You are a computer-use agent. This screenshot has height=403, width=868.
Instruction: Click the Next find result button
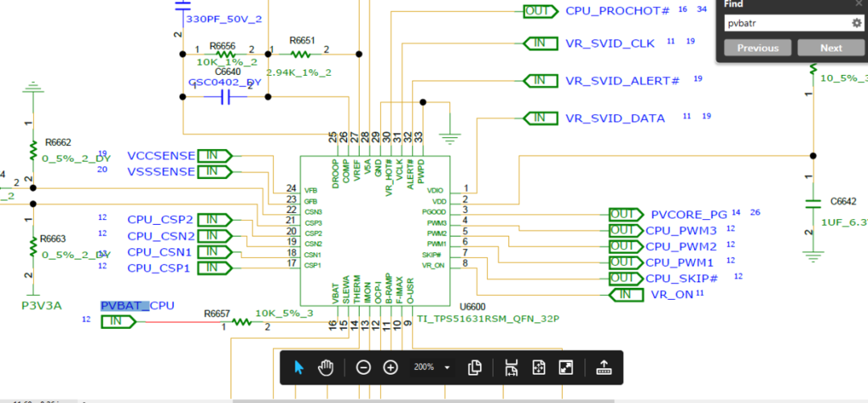click(831, 48)
